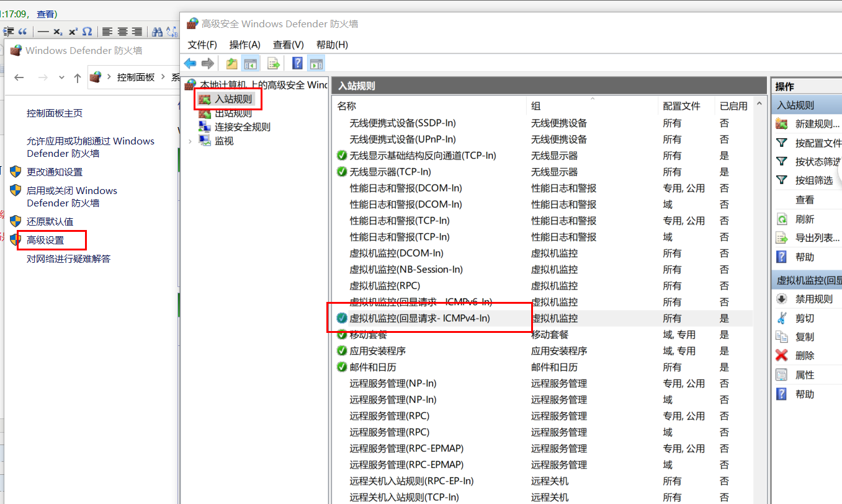Toggle the Show/Hide Action Pane toolbar icon
This screenshot has height=504, width=842.
(316, 63)
